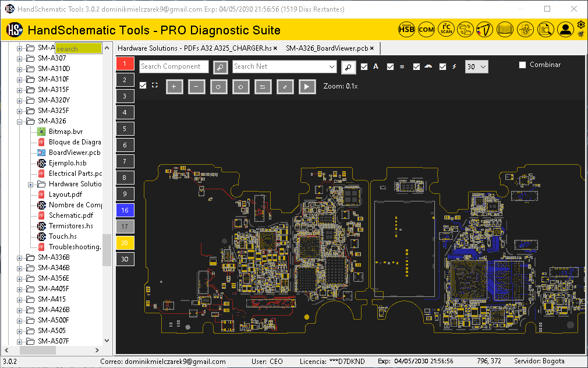Open the book library icon
The height and width of the screenshot is (368, 588).
coord(505,29)
